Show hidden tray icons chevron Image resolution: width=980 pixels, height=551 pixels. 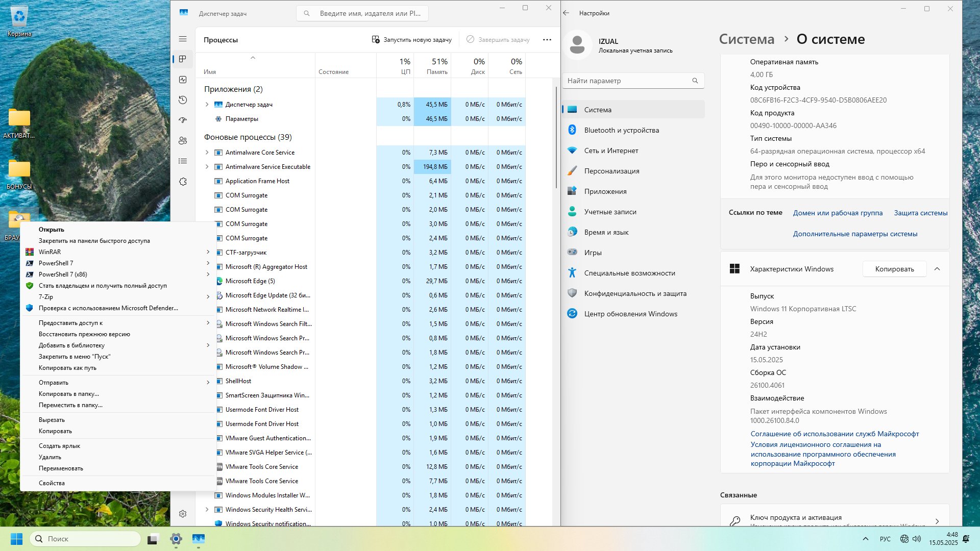[x=866, y=539]
